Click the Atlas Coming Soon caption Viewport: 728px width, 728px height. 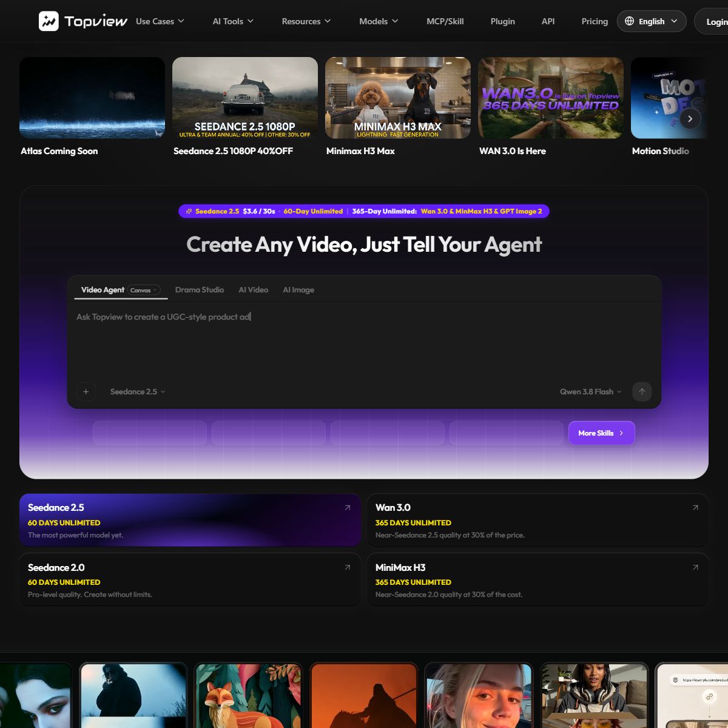[x=59, y=151]
